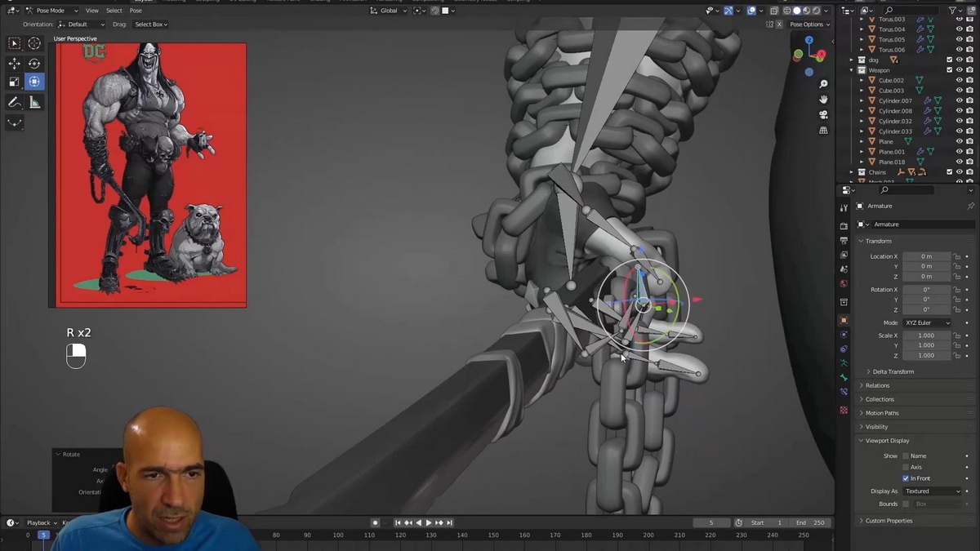980x551 pixels.
Task: Open the Tool properties tab
Action: click(844, 208)
